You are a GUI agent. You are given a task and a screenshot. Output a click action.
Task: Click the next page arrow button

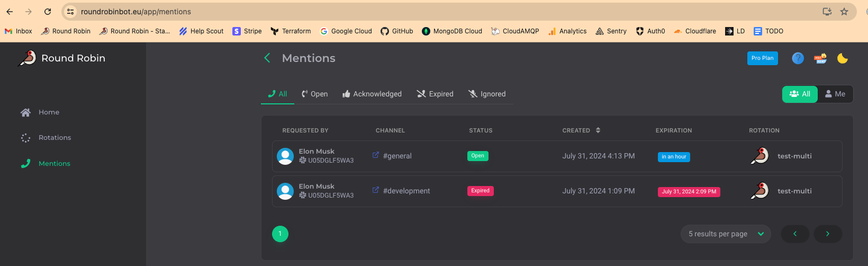tap(828, 234)
